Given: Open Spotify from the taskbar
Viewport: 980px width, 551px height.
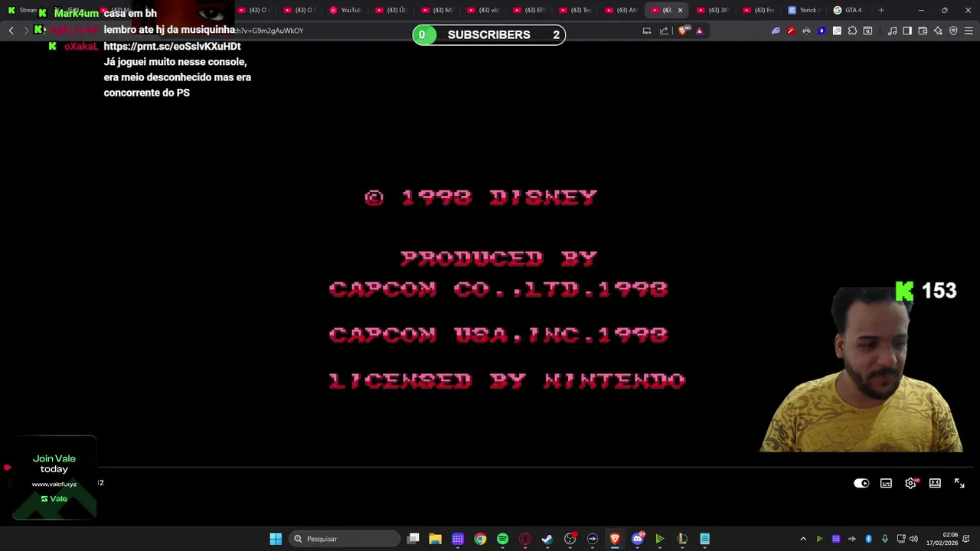Looking at the screenshot, I should (502, 539).
